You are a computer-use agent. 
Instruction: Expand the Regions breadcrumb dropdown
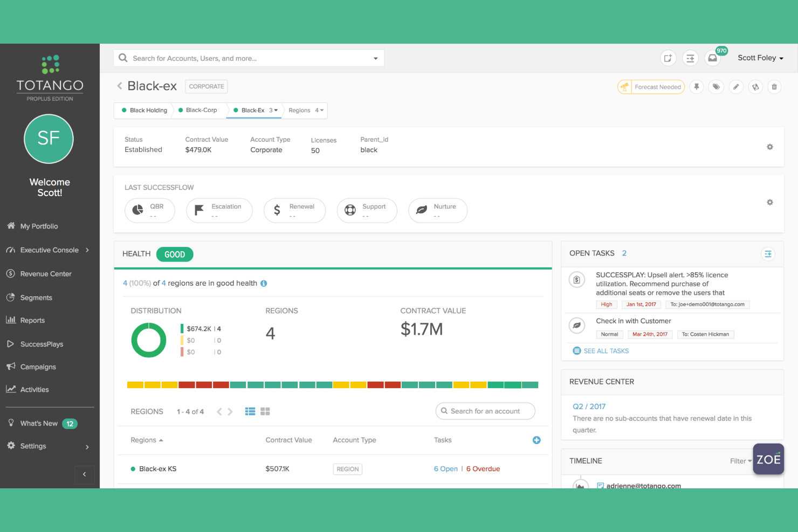[305, 110]
